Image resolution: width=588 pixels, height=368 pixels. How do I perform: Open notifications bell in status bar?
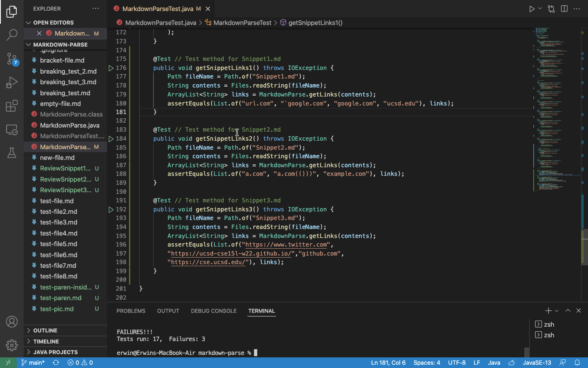[x=577, y=363]
